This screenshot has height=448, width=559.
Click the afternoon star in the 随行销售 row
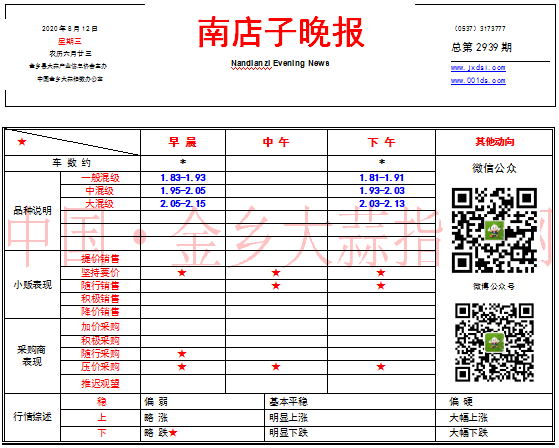click(x=381, y=286)
